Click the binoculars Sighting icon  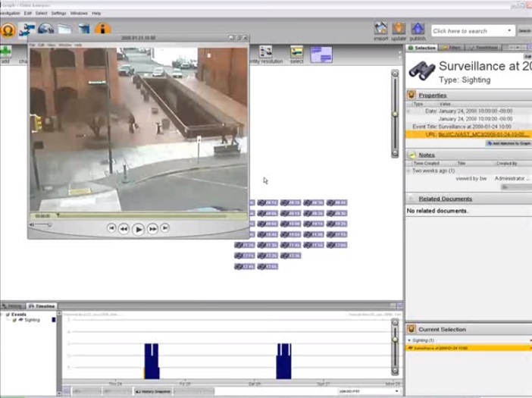point(421,71)
